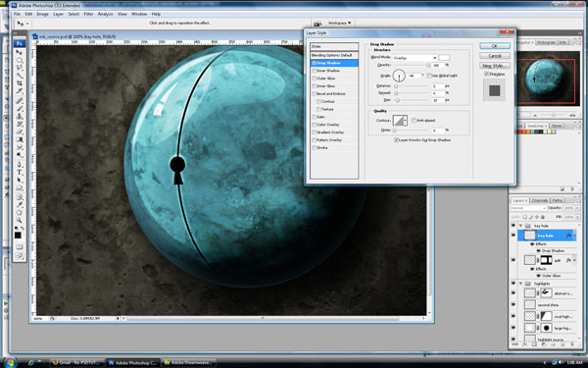The image size is (588, 368).
Task: Open Layers panel blend mode Normal dropdown
Action: [528, 208]
